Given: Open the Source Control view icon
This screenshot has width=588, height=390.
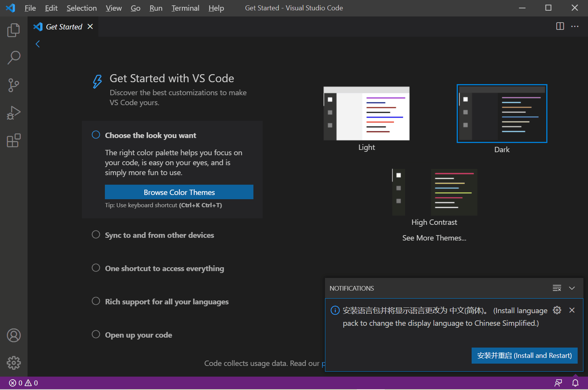Looking at the screenshot, I should (13, 85).
